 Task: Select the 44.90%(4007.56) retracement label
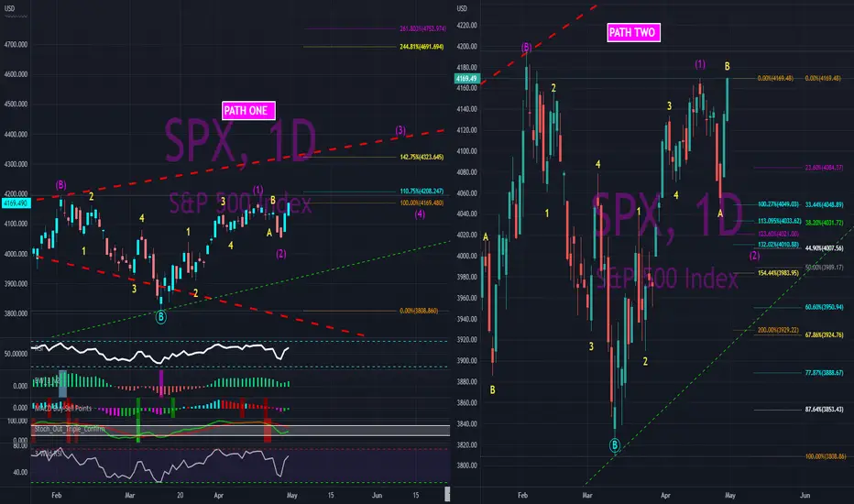tap(824, 248)
